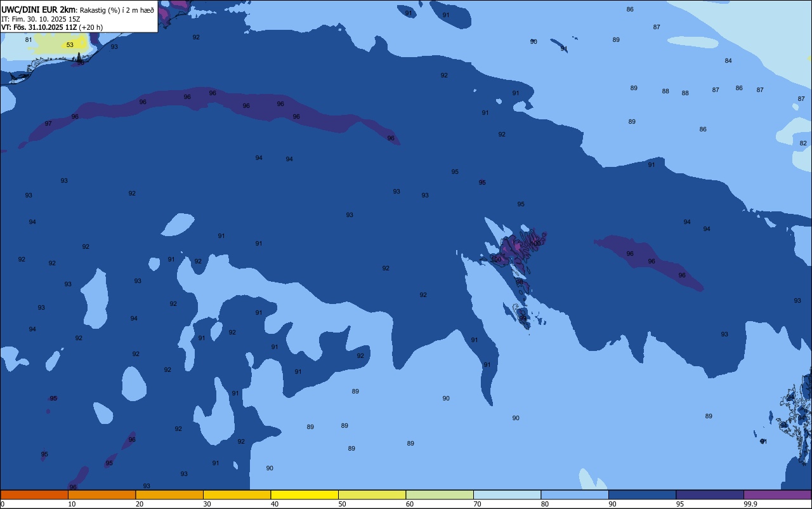Image resolution: width=812 pixels, height=509 pixels.
Task: Click the legend scale label '70'
Action: [x=477, y=504]
